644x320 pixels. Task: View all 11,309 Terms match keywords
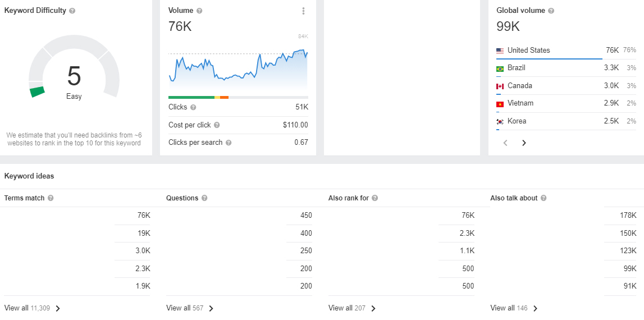click(33, 308)
